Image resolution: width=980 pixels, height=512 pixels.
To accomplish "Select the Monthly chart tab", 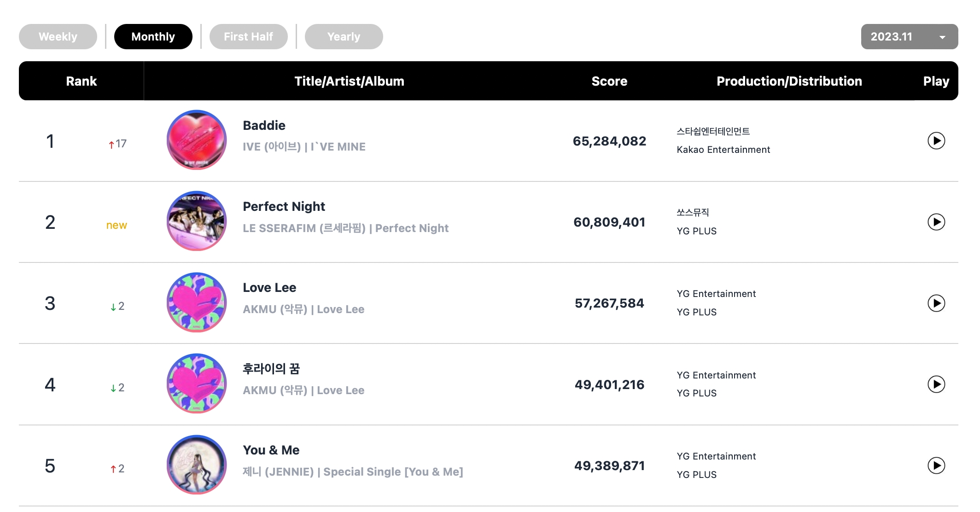I will click(x=153, y=37).
